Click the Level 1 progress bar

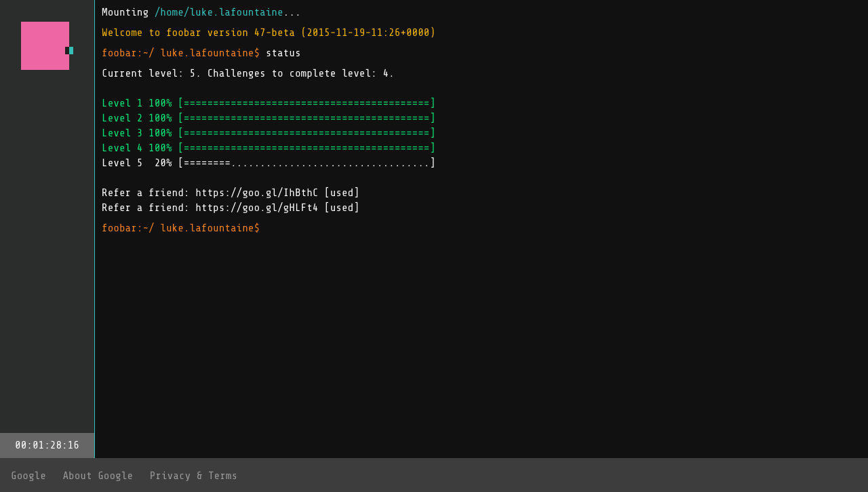pos(306,103)
